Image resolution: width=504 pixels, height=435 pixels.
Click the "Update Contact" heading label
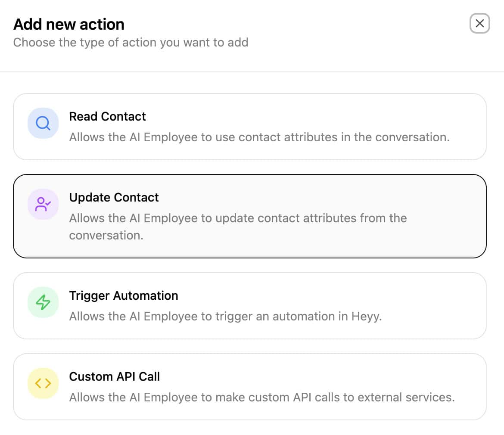click(114, 197)
